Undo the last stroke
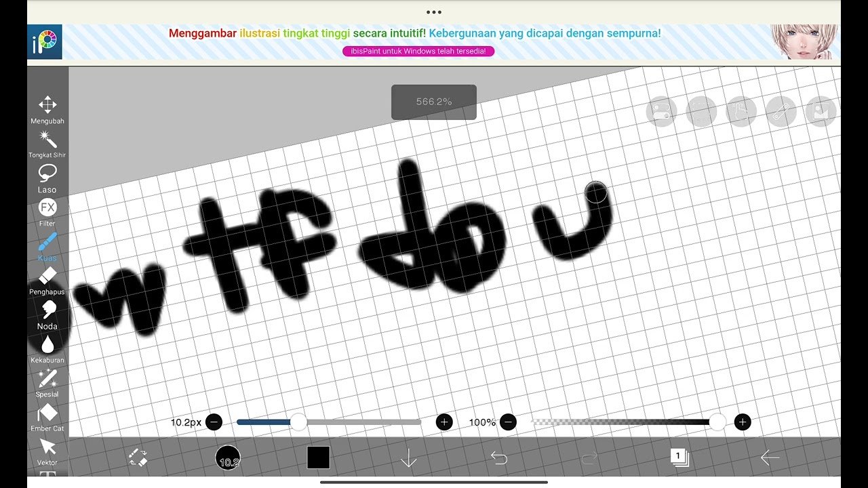Screen dimensions: 868x488 pyautogui.click(x=499, y=458)
